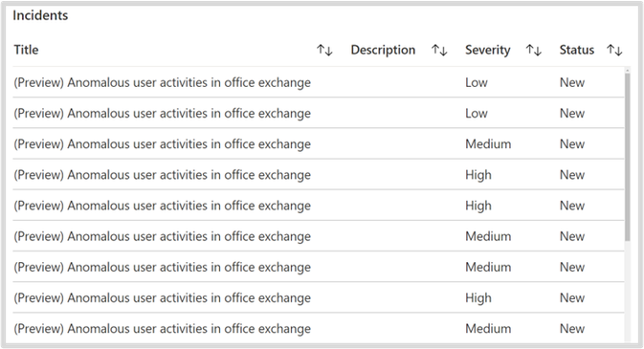Click the New status in the first row
The width and height of the screenshot is (644, 349).
tap(572, 82)
